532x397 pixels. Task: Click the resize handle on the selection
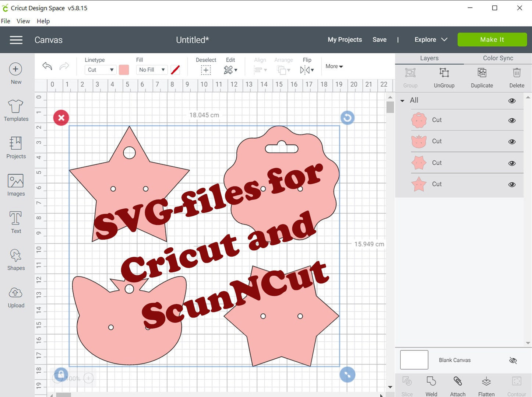point(347,375)
